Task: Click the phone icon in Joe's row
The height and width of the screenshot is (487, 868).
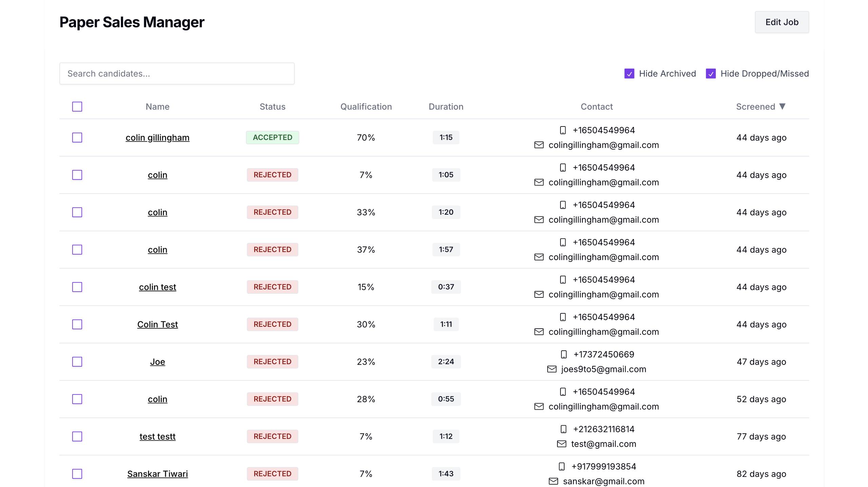Action: (564, 354)
